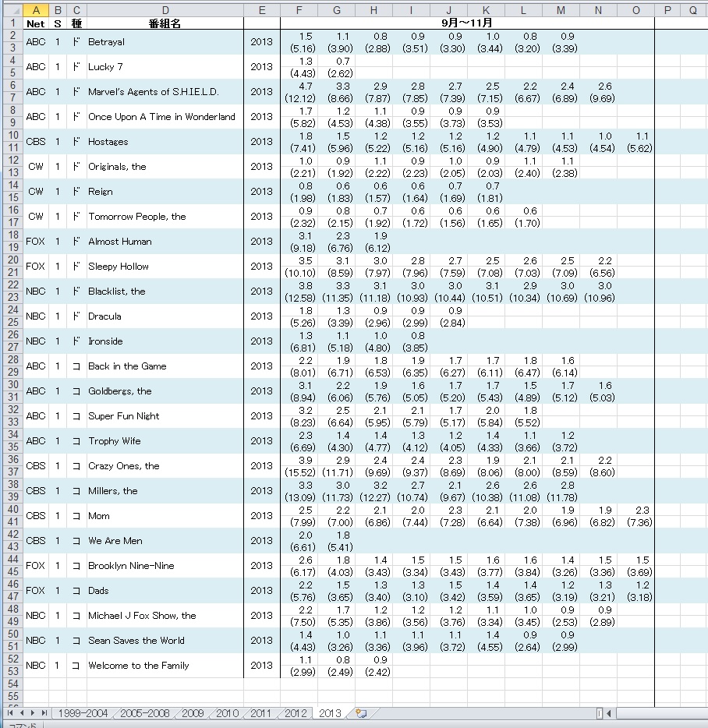The height and width of the screenshot is (728, 708).
Task: Click the '(12.58)' value in Blacklist row
Action: tap(300, 298)
